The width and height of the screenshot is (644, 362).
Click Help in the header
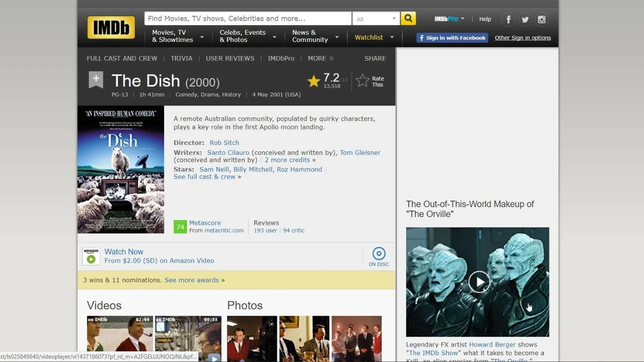click(485, 19)
